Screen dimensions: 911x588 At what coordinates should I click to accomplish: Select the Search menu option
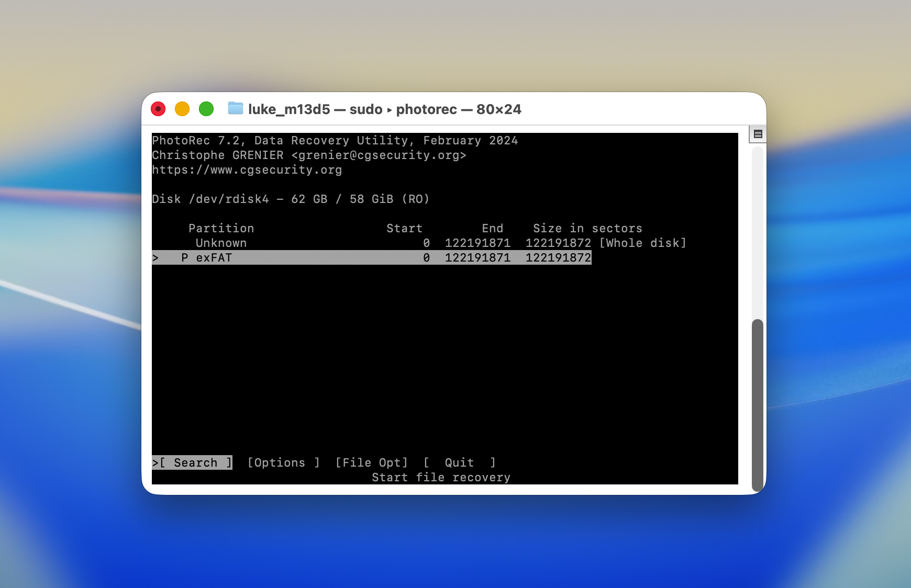[192, 462]
